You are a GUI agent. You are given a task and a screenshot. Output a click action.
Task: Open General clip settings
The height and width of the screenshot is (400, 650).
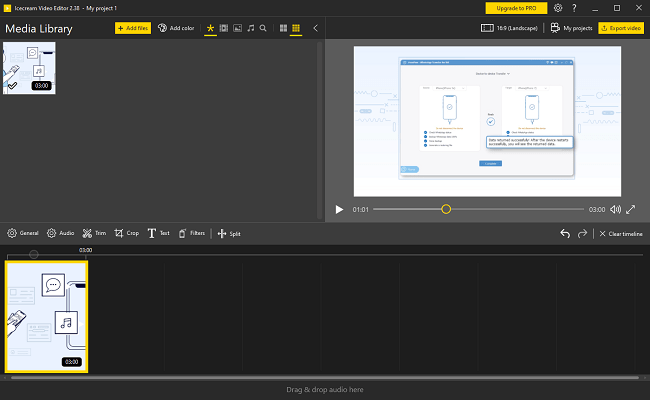pos(23,233)
